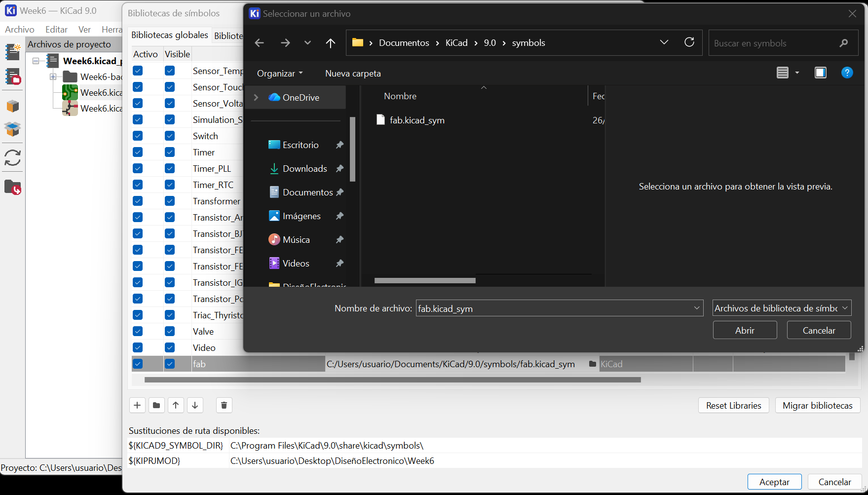Image resolution: width=868 pixels, height=495 pixels.
Task: Toggle Visible checkbox for Timer_RTC library
Action: point(170,185)
